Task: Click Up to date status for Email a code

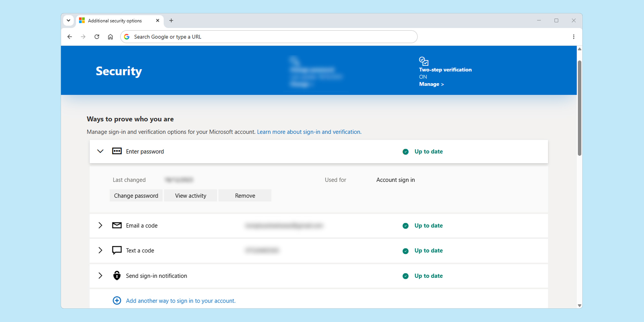Action: 429,225
